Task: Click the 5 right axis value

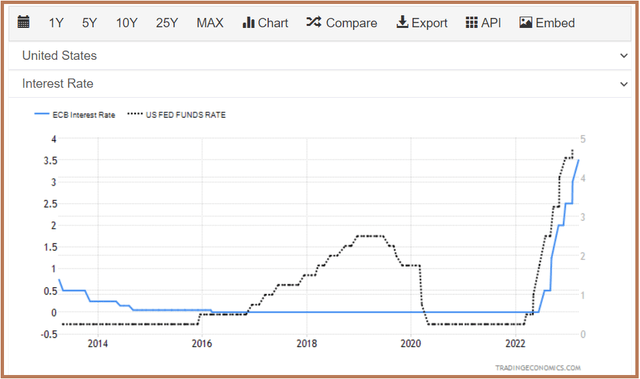Action: coord(583,139)
